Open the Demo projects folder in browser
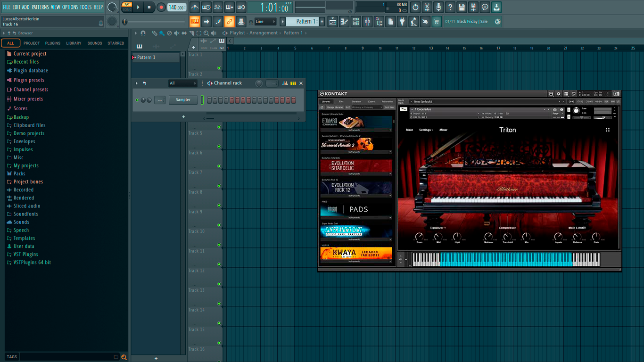The width and height of the screenshot is (644, 362). pyautogui.click(x=29, y=133)
